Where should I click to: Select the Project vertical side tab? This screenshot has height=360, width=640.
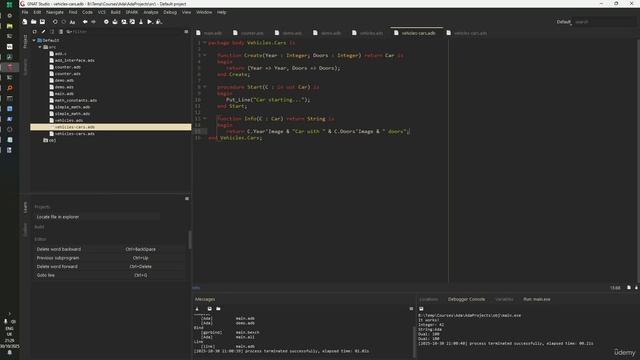tap(25, 42)
